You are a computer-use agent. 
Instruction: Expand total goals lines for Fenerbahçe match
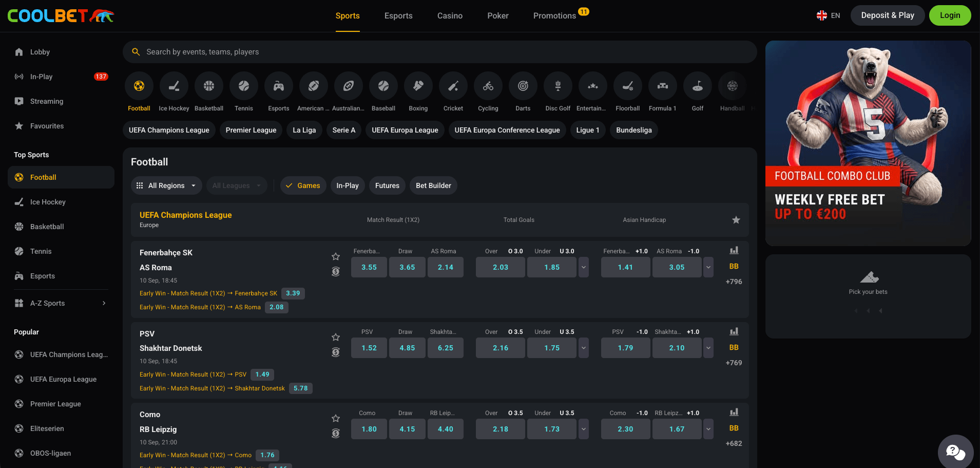[584, 267]
